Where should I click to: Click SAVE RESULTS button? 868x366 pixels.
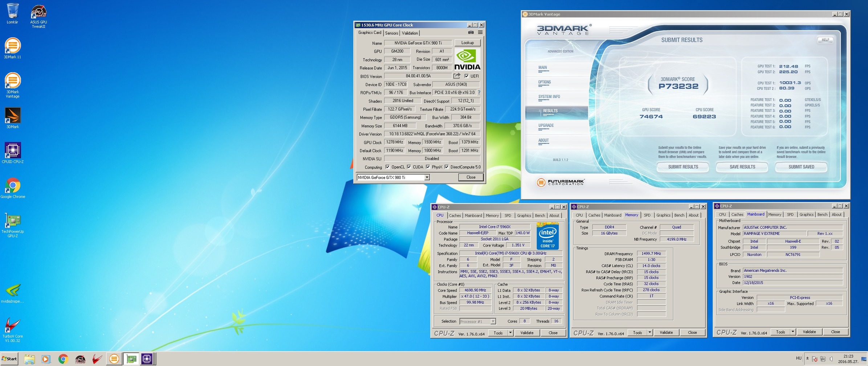pos(742,167)
